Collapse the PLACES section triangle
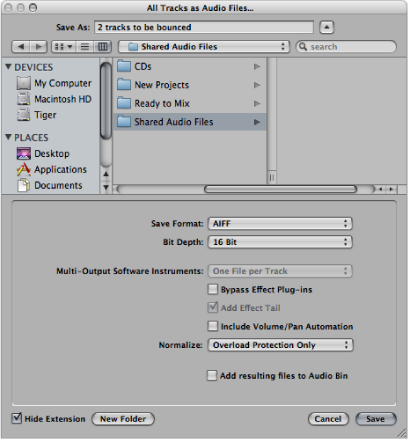The height and width of the screenshot is (439, 408). pyautogui.click(x=8, y=137)
